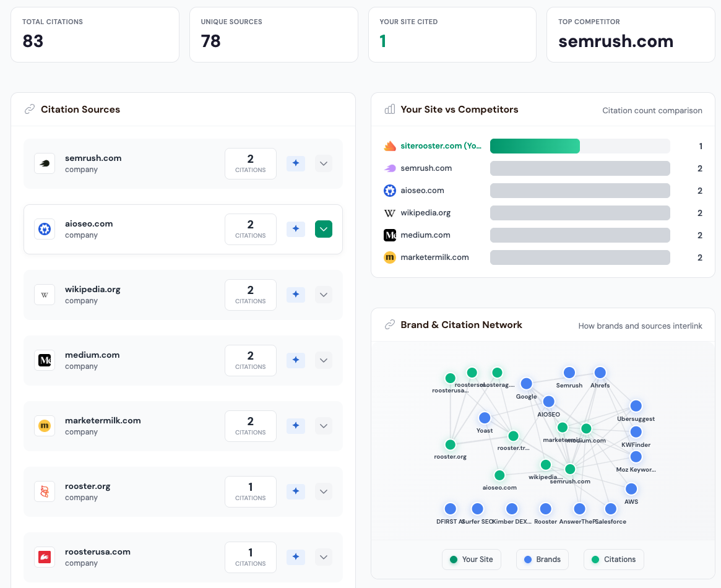This screenshot has height=588, width=721.
Task: Click the marketermilk.com favicon in Citation Sources
Action: coord(45,426)
